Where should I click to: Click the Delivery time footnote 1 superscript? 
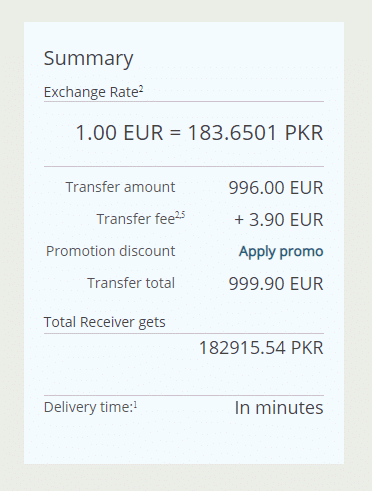(135, 405)
